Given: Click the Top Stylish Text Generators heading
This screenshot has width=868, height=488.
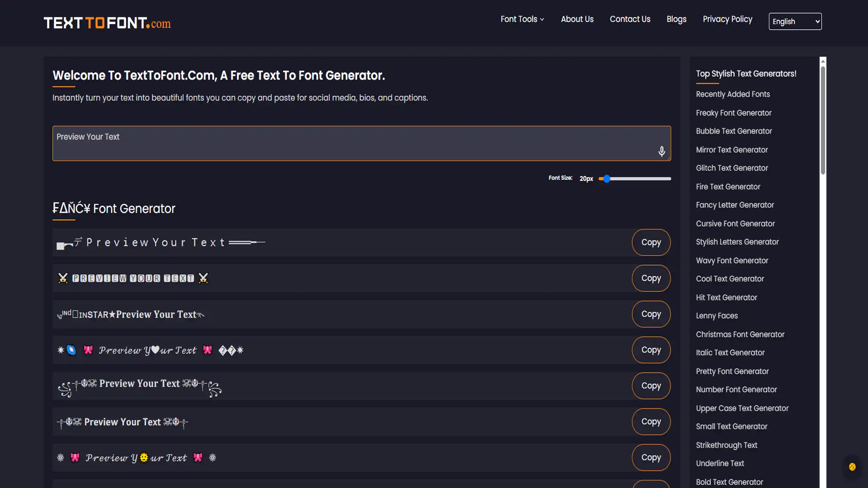Looking at the screenshot, I should click(x=746, y=74).
